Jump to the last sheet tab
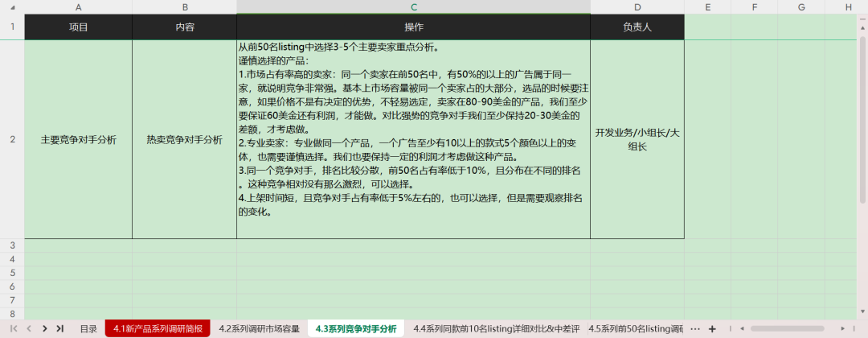The width and height of the screenshot is (868, 338). click(x=59, y=328)
